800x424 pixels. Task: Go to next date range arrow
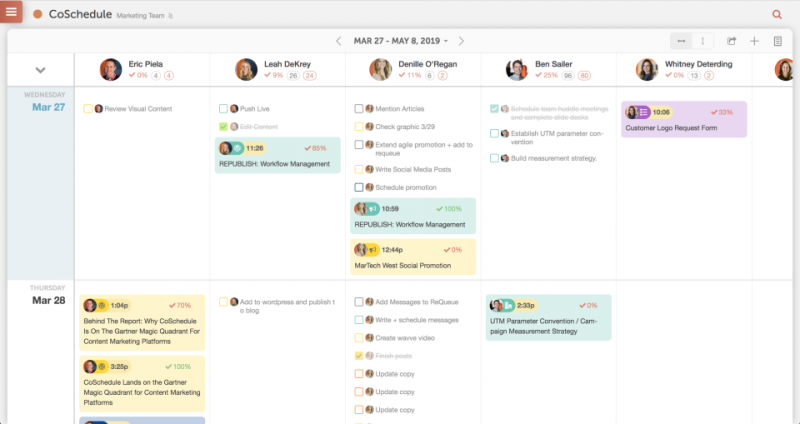[461, 41]
